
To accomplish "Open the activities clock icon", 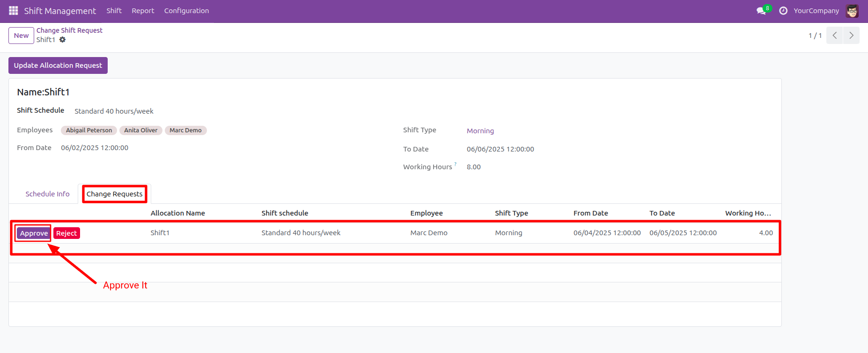I will (x=783, y=11).
